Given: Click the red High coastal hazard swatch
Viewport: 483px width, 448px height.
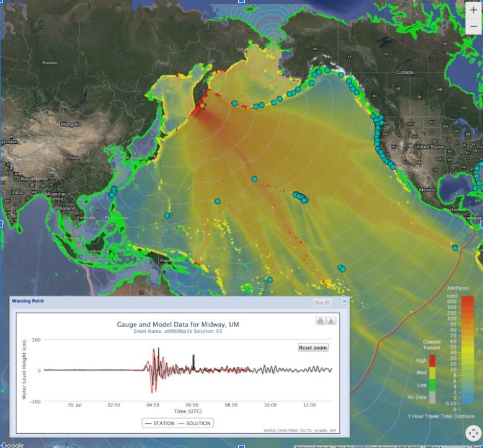Looking at the screenshot, I should pyautogui.click(x=432, y=361).
